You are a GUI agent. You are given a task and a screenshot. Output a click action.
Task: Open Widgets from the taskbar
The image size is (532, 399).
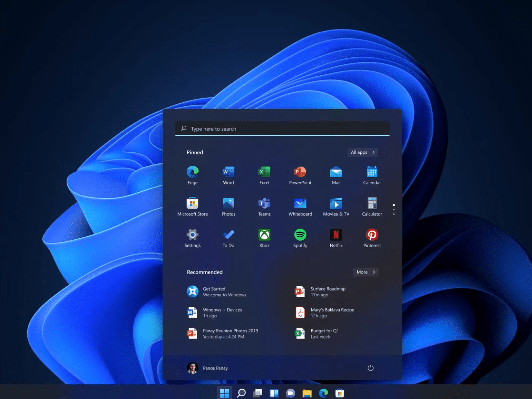pos(274,393)
